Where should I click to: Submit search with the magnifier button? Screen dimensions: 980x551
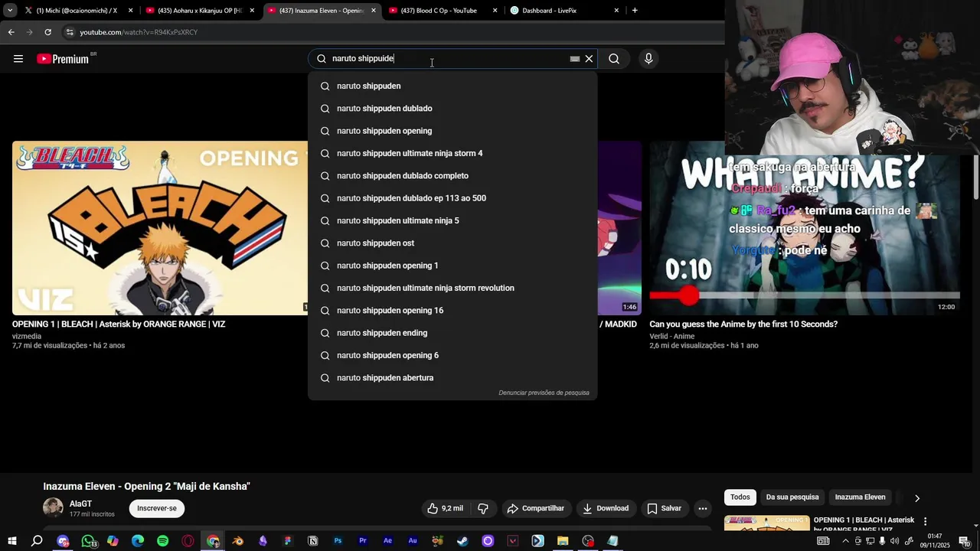pyautogui.click(x=614, y=59)
